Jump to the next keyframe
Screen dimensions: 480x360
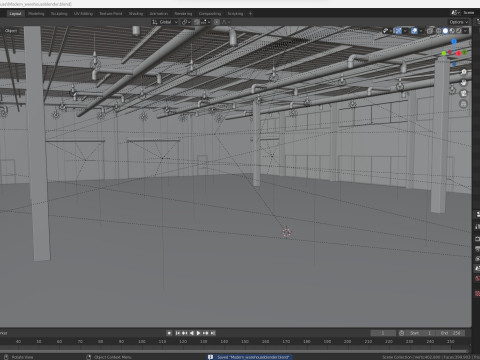click(x=206, y=333)
